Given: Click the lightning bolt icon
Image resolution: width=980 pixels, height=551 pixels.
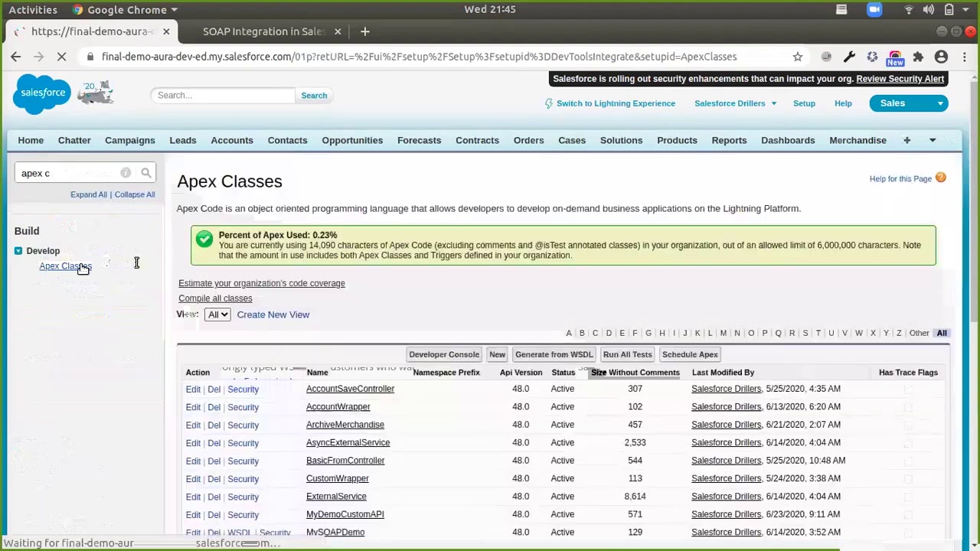Looking at the screenshot, I should click(x=548, y=103).
